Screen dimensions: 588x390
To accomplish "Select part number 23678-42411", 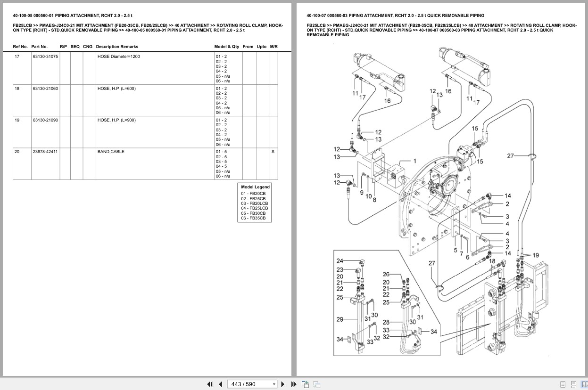I will pyautogui.click(x=45, y=152).
